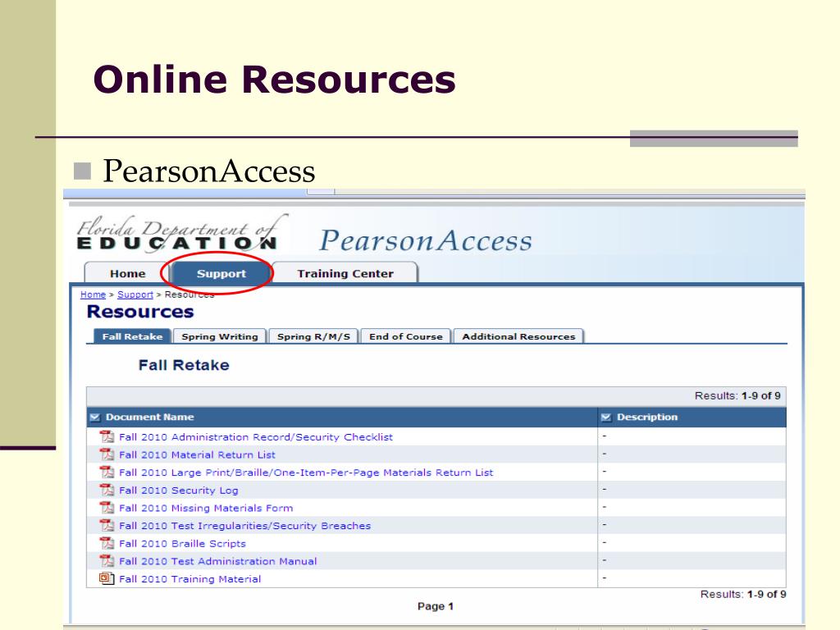The width and height of the screenshot is (840, 630).
Task: Follow the Support breadcrumb link
Action: pos(135,294)
